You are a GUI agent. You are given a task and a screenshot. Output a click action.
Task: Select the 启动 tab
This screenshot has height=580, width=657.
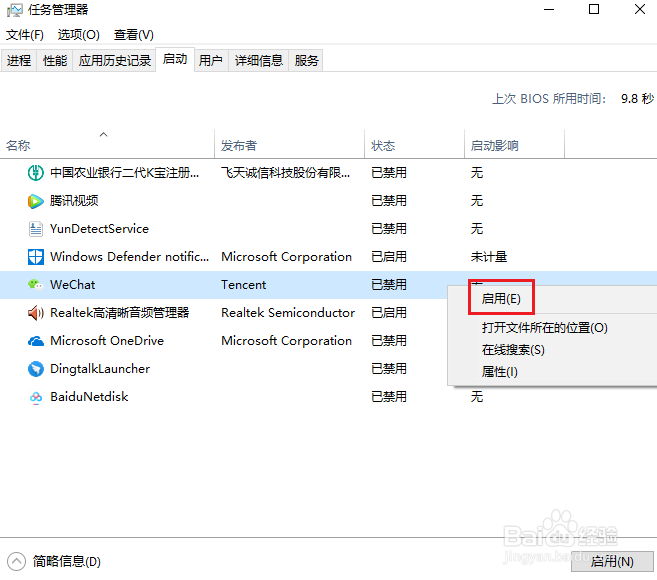coord(175,60)
